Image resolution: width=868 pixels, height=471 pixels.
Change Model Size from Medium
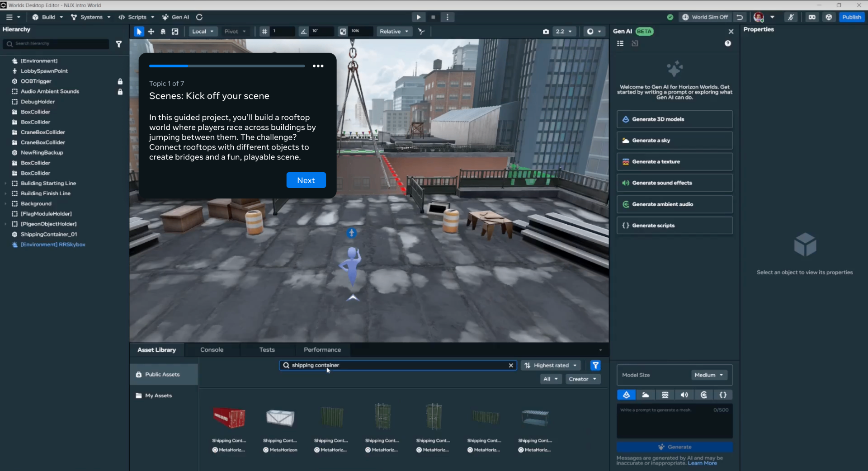coord(709,375)
